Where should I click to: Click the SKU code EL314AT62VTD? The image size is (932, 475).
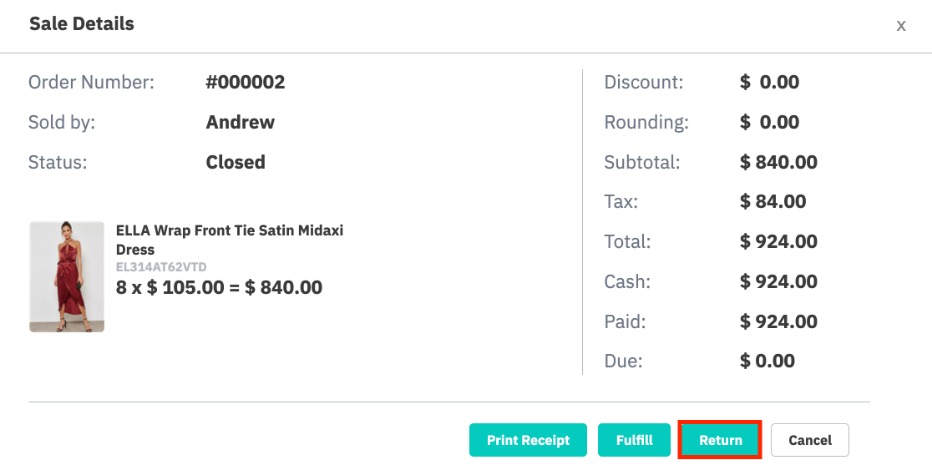click(161, 267)
